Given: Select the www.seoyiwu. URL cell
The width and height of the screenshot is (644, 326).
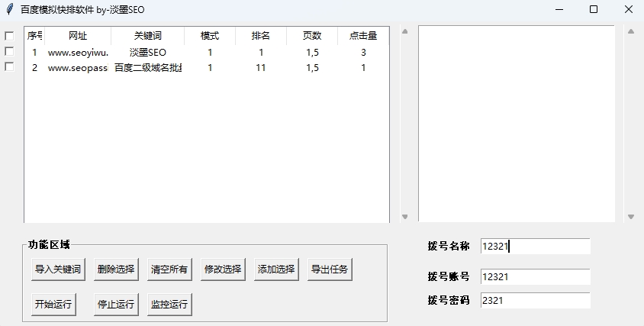Looking at the screenshot, I should pyautogui.click(x=78, y=53).
